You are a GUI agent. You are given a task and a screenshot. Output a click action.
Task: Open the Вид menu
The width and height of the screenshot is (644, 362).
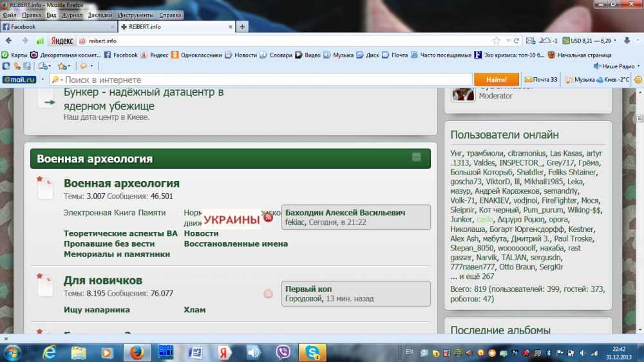click(x=52, y=15)
